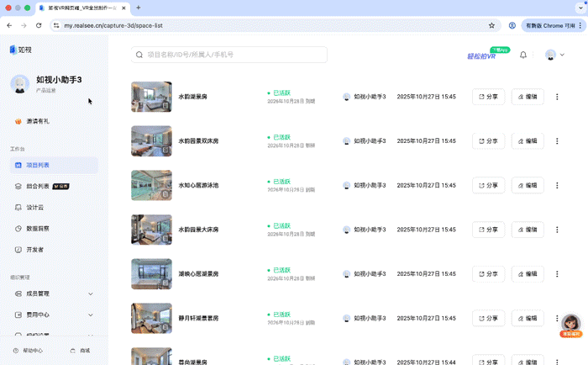Open the 水韵园景双床房 thumbnail

tap(151, 140)
